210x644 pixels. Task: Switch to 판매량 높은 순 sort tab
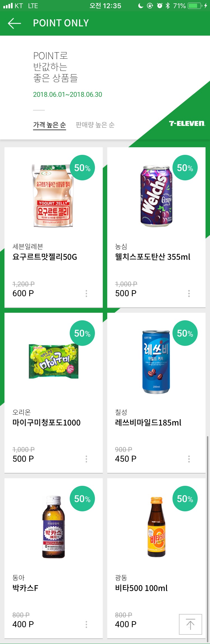95,125
